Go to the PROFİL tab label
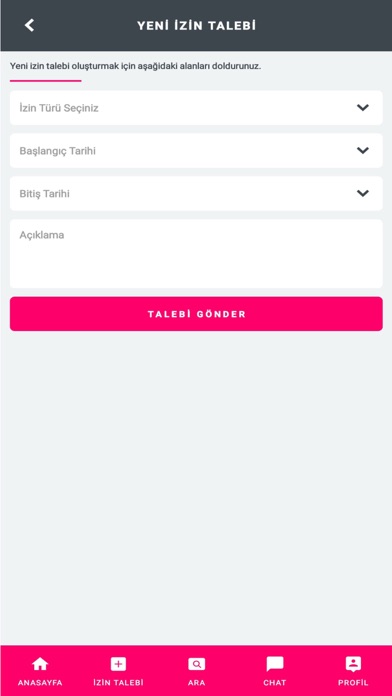Viewport: 392px width, 696px height. [x=353, y=683]
